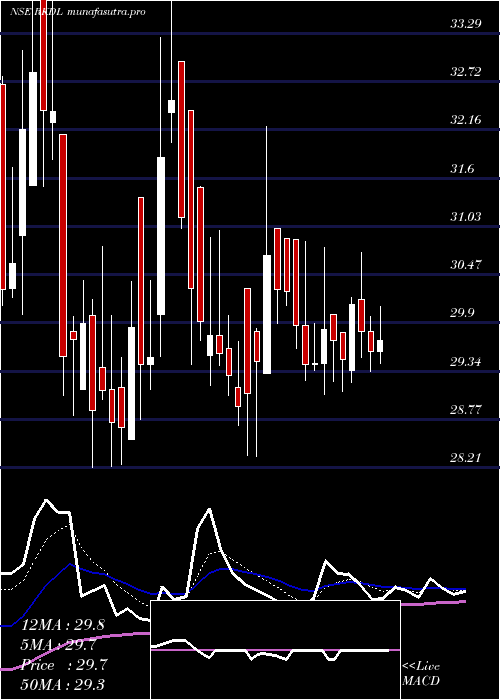
Task: Click the 12MA : 29.8 legend value
Action: pos(62,626)
